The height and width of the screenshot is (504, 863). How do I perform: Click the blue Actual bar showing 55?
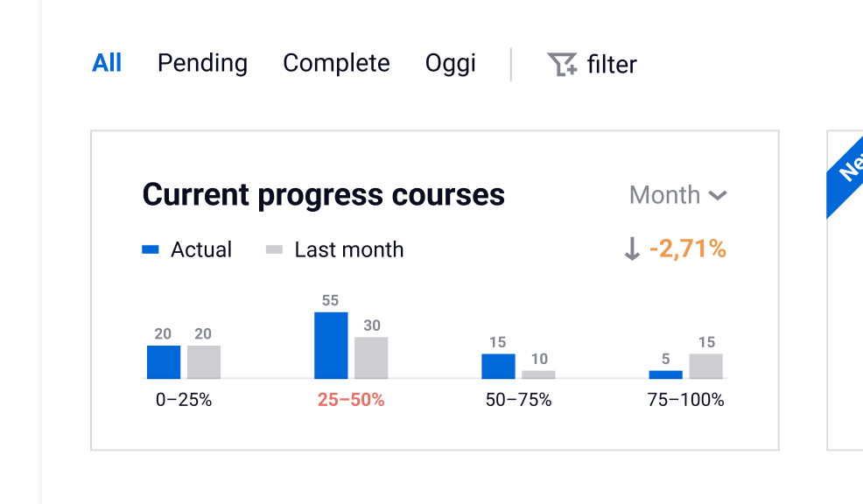tap(331, 346)
